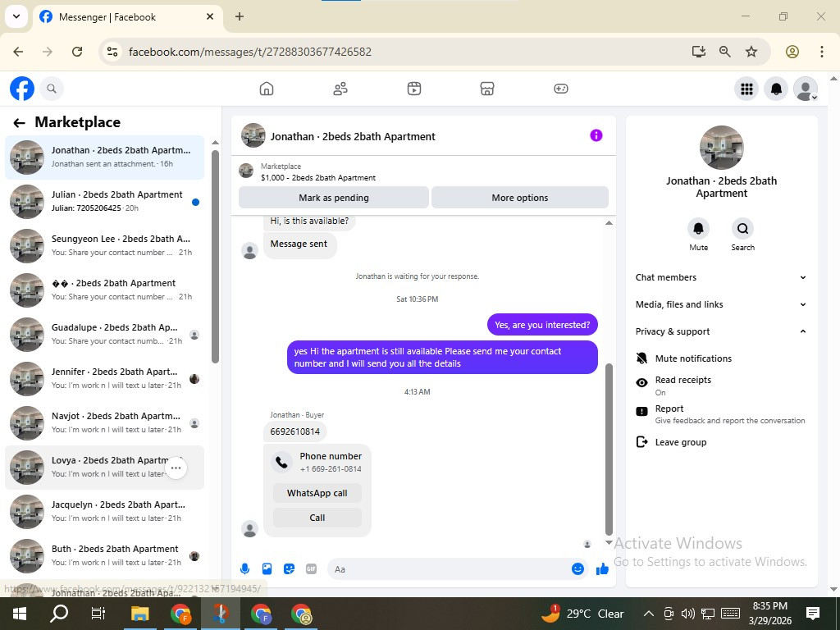This screenshot has width=840, height=630.
Task: Open the taskbar volume speaker icon
Action: click(x=688, y=614)
